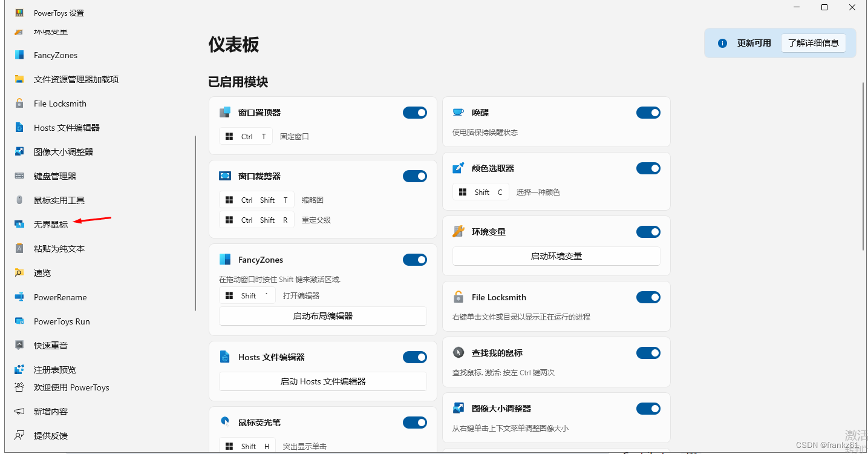Click the FancyZones icon in sidebar
The height and width of the screenshot is (454, 868).
19,55
